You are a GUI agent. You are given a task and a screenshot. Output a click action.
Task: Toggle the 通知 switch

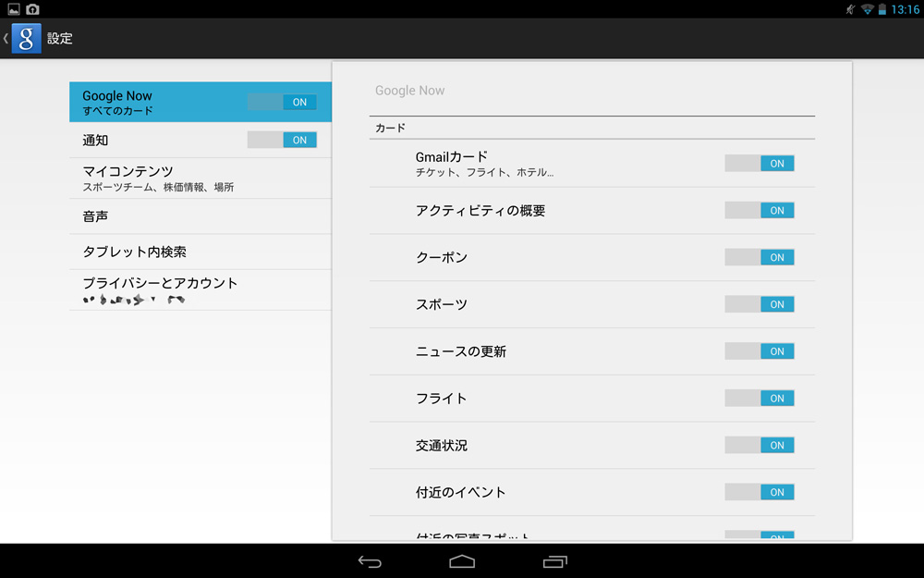tap(282, 140)
